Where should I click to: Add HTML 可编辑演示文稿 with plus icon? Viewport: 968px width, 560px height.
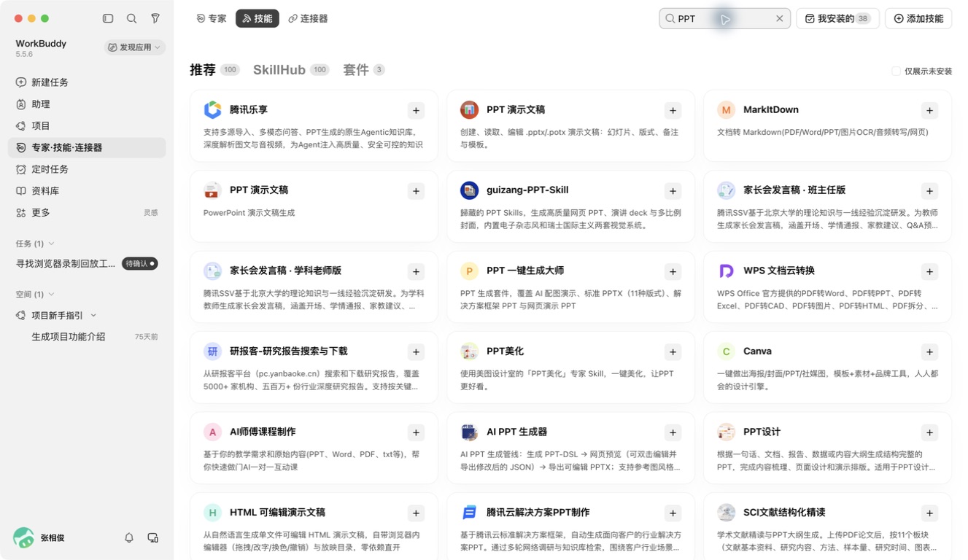[x=416, y=513]
